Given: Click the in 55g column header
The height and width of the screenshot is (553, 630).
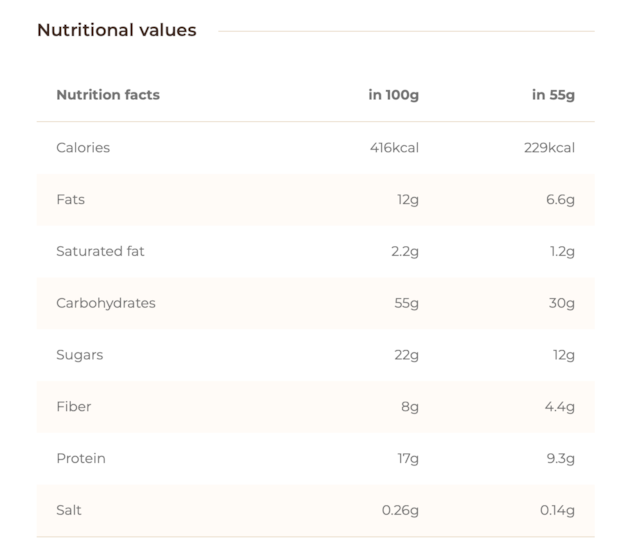Looking at the screenshot, I should click(553, 95).
